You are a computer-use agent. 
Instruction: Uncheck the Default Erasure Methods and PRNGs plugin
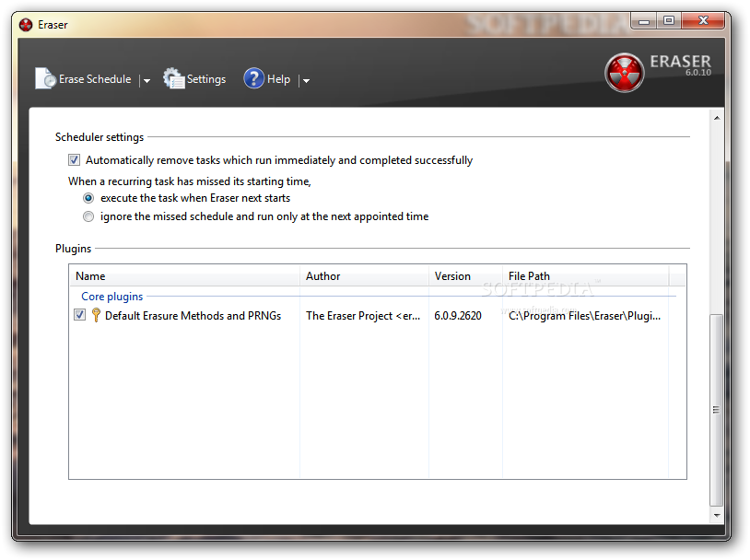pos(80,315)
